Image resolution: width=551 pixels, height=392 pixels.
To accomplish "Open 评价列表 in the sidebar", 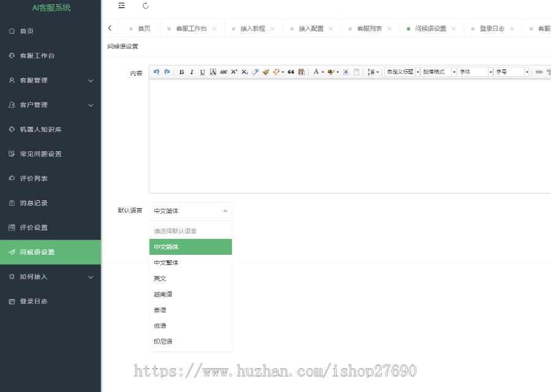I will [51, 179].
